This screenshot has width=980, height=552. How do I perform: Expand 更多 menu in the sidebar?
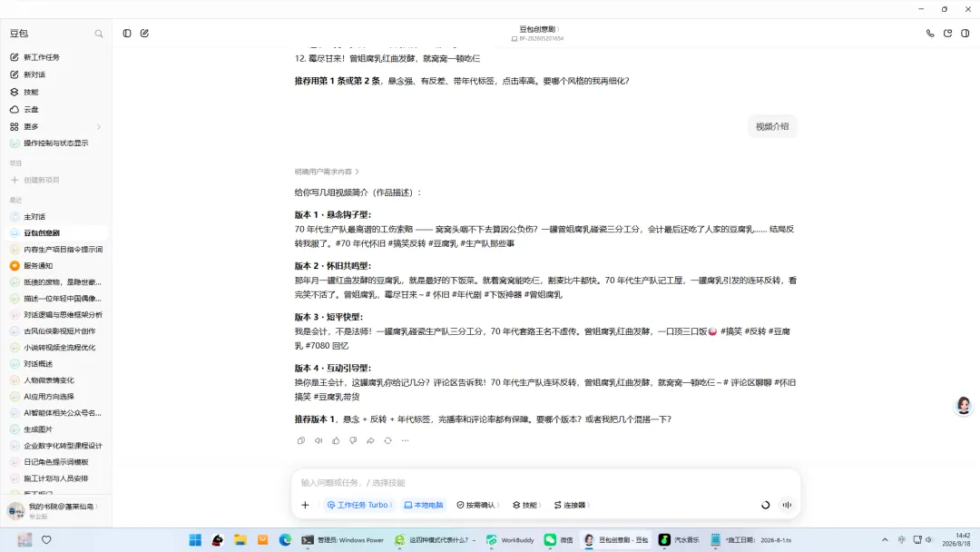click(x=56, y=127)
